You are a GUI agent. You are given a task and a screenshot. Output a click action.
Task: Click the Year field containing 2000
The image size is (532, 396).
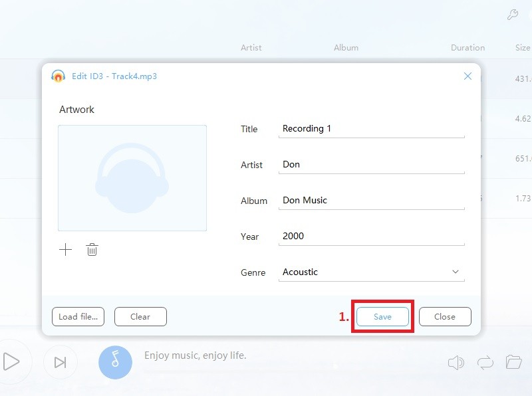tap(371, 236)
